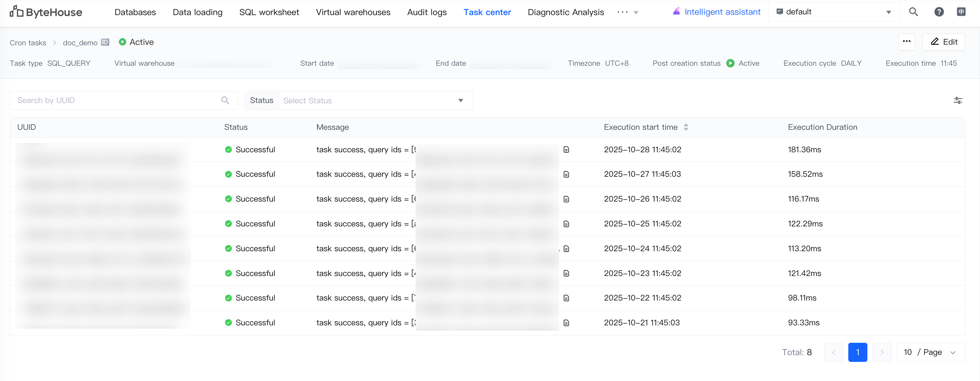This screenshot has width=980, height=381.
Task: Click the language switch icon
Action: click(961, 12)
